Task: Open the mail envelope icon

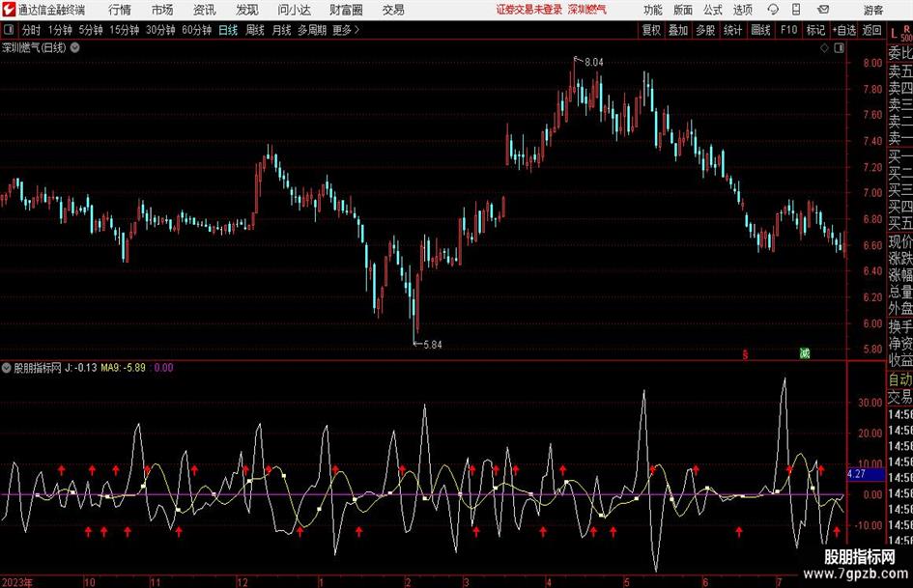Action: (823, 10)
